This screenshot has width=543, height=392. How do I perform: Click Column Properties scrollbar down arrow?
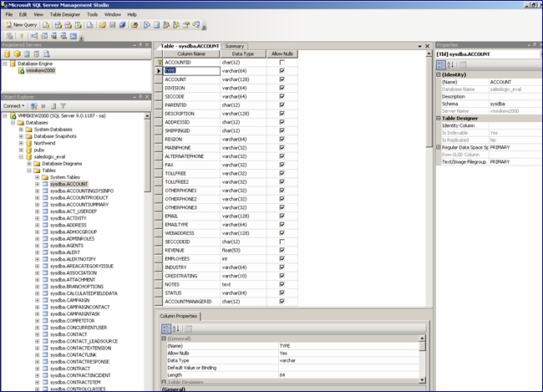(x=422, y=379)
